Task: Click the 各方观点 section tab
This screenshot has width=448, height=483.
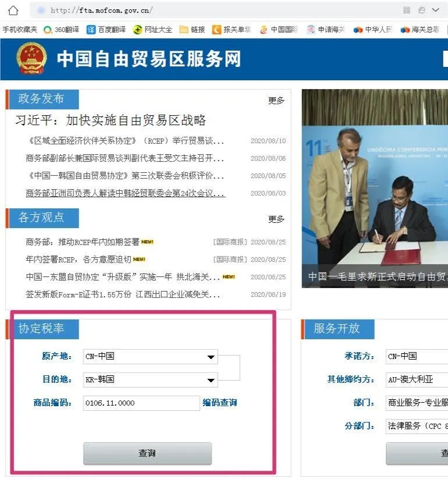Action: [x=42, y=218]
